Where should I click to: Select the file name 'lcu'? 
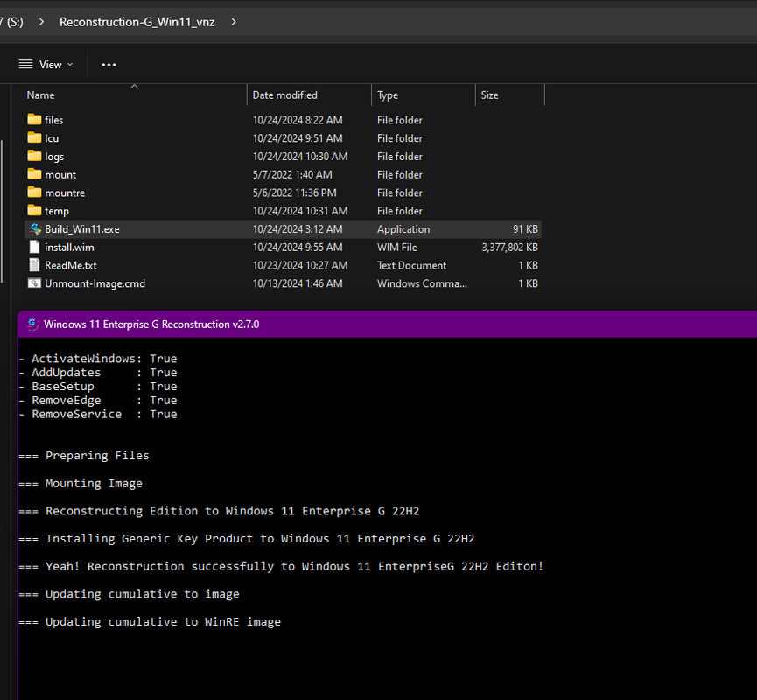coord(52,138)
